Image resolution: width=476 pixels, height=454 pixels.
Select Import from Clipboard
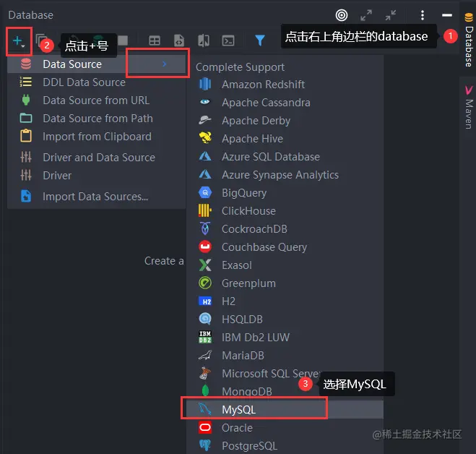(x=97, y=137)
